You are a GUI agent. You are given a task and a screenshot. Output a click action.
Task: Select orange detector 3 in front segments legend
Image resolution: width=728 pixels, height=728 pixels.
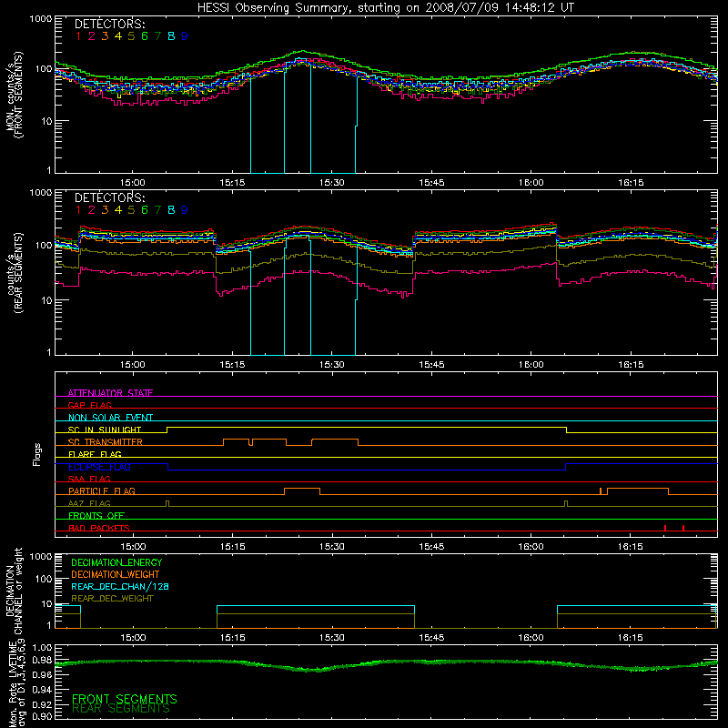pos(105,36)
